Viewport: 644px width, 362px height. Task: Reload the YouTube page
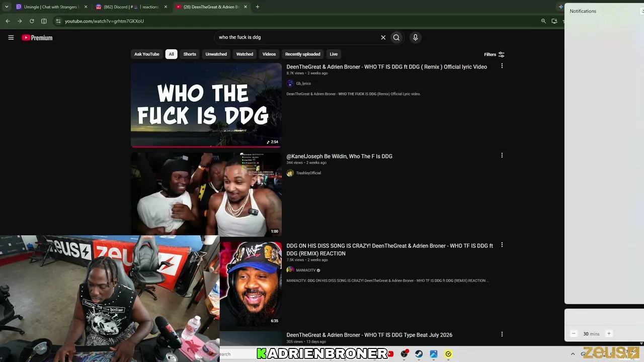32,21
